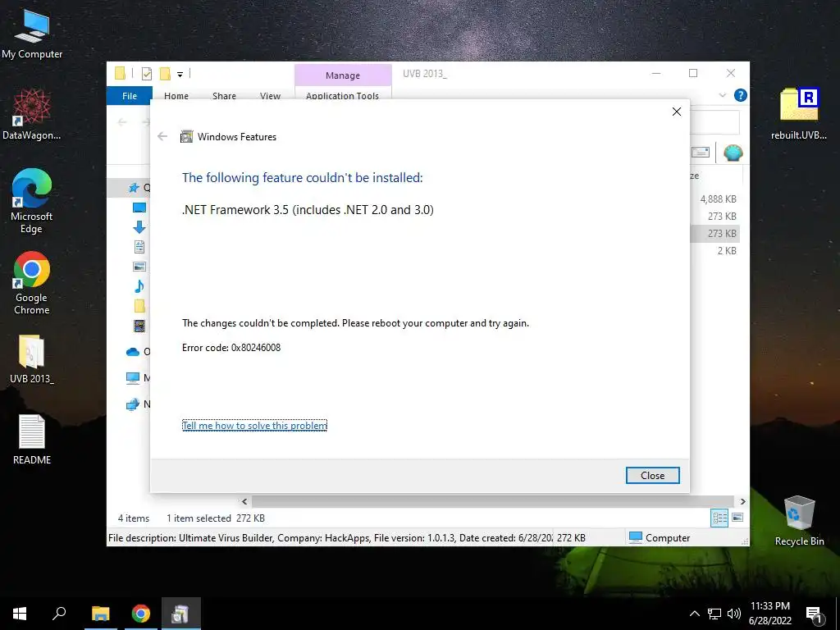Screen dimensions: 840x630
Task: Open the Manage contextual tab in Explorer
Action: coord(343,75)
